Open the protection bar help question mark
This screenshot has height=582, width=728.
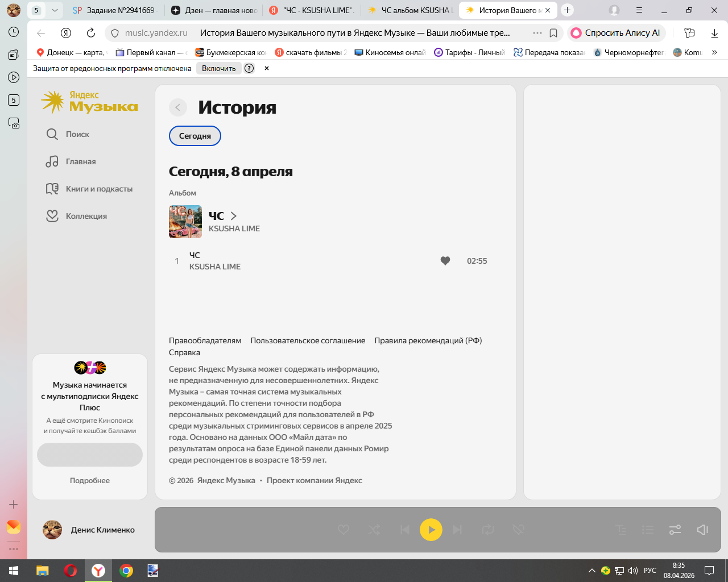coord(249,68)
